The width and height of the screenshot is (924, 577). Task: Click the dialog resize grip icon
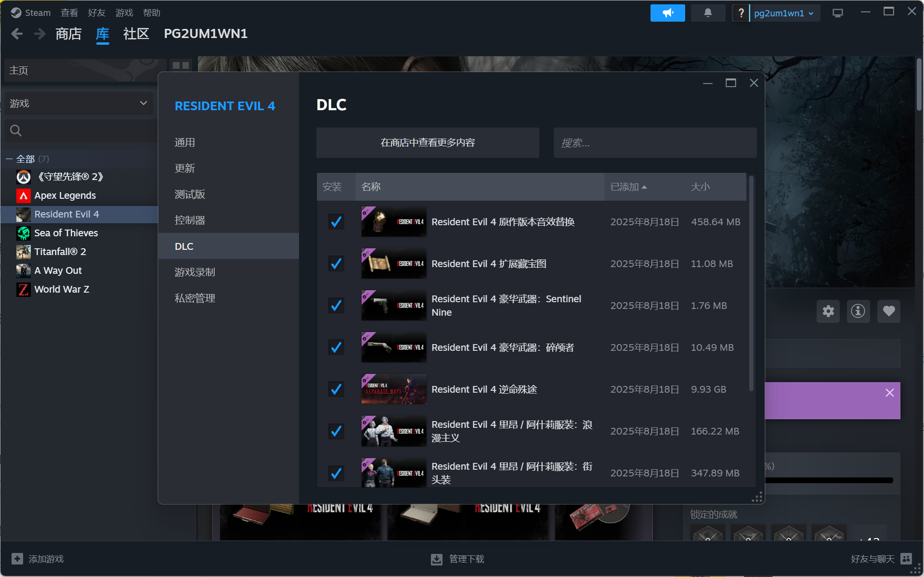(x=757, y=497)
